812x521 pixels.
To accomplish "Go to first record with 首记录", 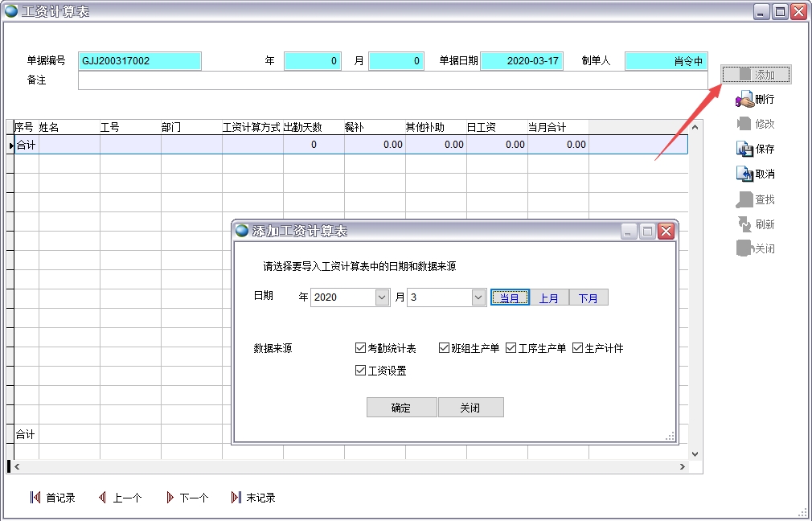I will click(53, 498).
